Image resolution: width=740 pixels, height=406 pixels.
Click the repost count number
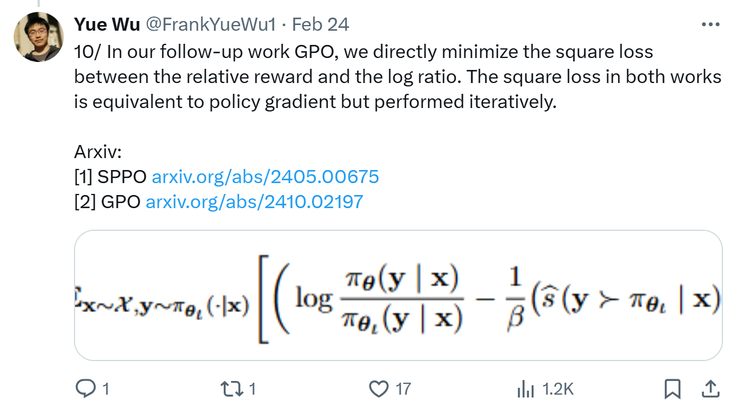tap(252, 388)
